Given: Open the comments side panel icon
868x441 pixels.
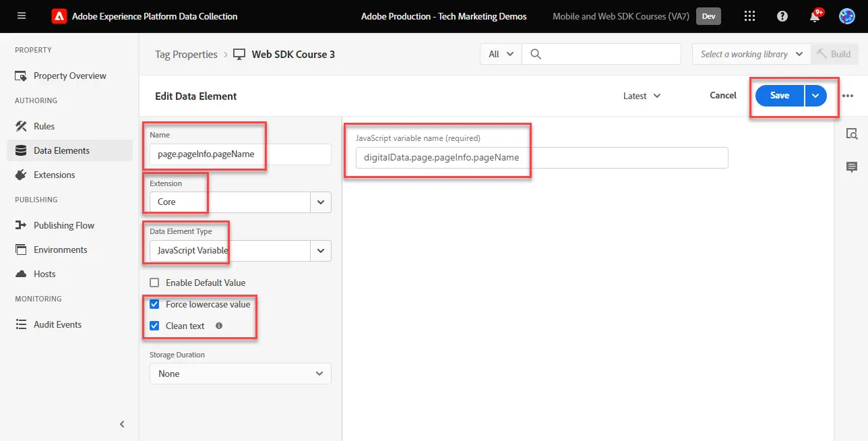Looking at the screenshot, I should coord(852,167).
